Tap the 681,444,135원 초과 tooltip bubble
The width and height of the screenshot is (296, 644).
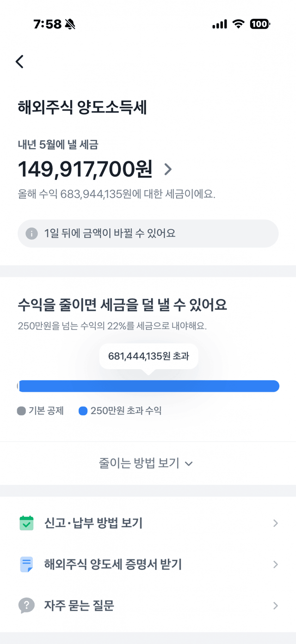click(149, 356)
